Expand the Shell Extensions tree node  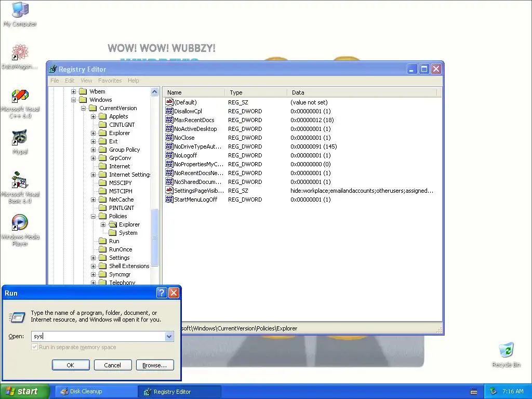[93, 266]
